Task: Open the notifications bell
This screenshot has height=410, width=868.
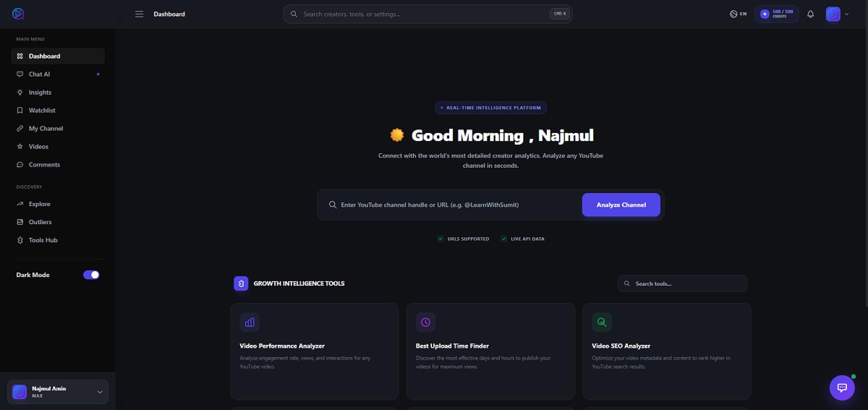Action: tap(810, 14)
